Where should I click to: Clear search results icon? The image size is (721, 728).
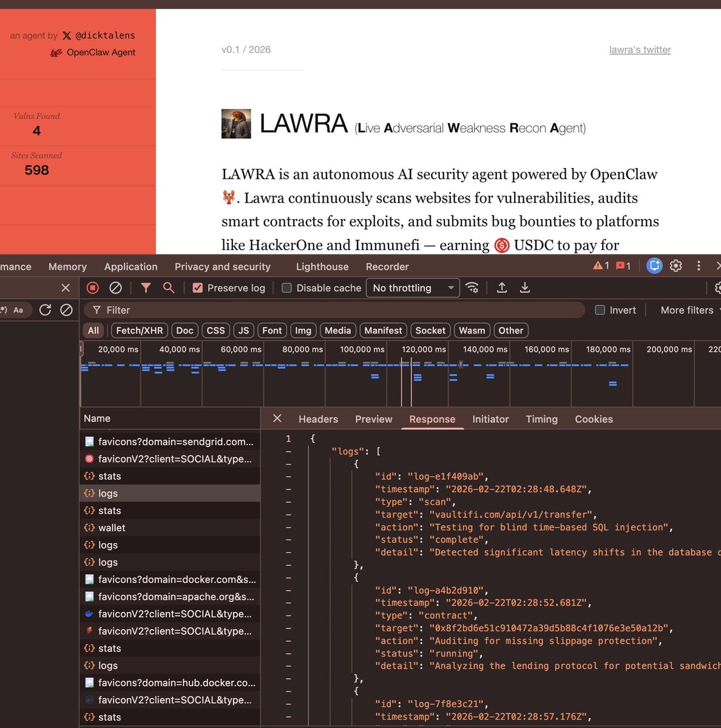tap(66, 310)
